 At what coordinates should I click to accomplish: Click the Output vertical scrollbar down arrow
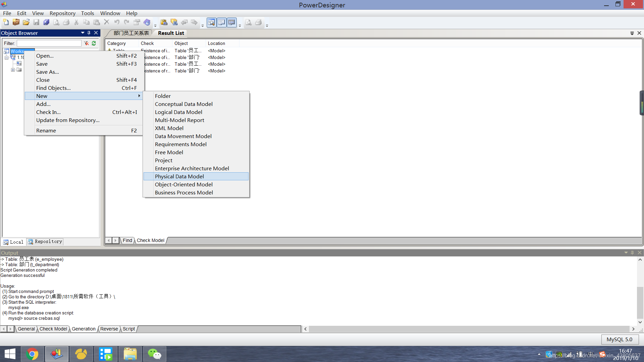pyautogui.click(x=640, y=322)
